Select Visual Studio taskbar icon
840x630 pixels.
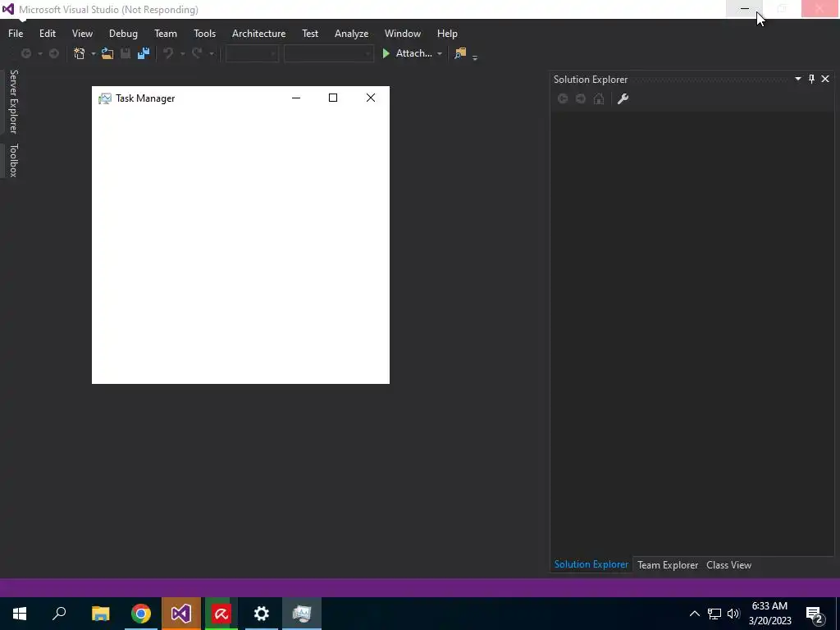(x=181, y=614)
